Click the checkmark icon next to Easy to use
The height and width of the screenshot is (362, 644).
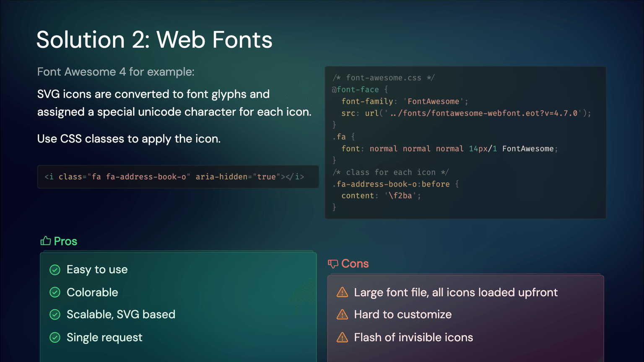(x=55, y=270)
